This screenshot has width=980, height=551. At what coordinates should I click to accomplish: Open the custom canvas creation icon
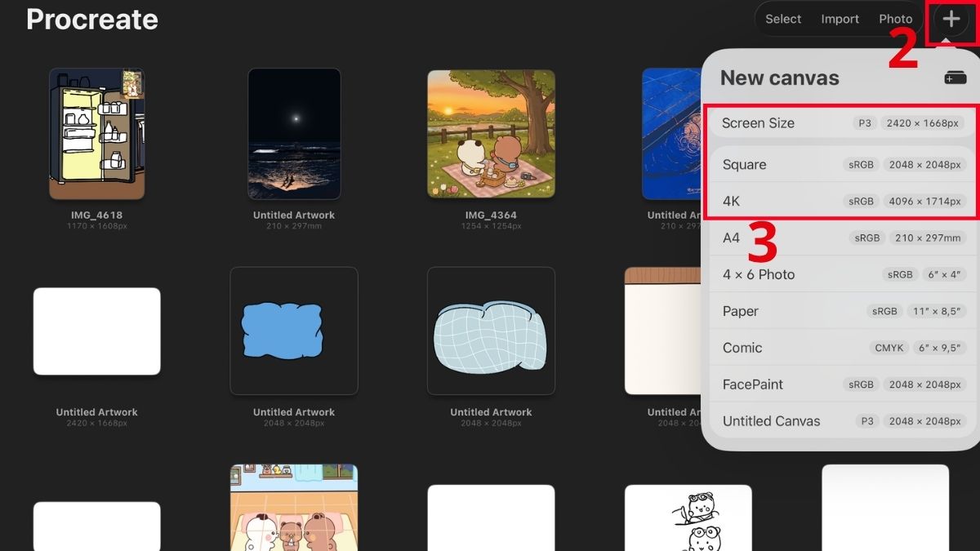[955, 78]
